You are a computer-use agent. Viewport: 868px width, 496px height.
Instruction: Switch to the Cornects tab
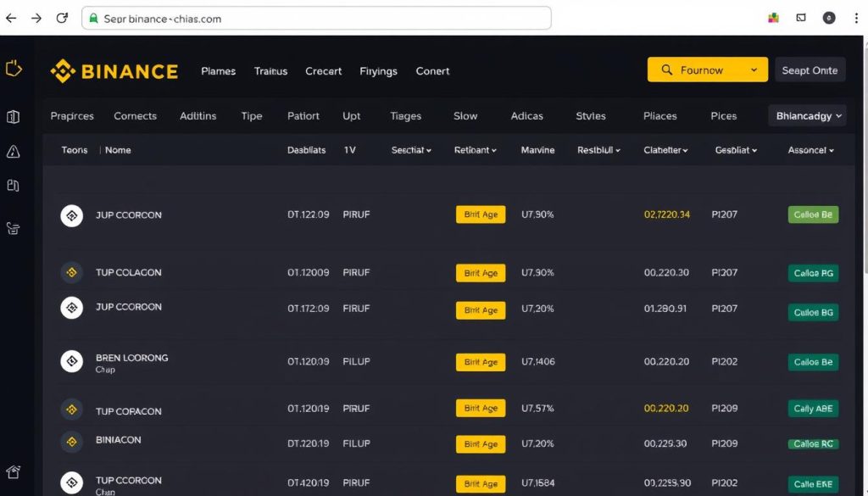[x=135, y=116]
